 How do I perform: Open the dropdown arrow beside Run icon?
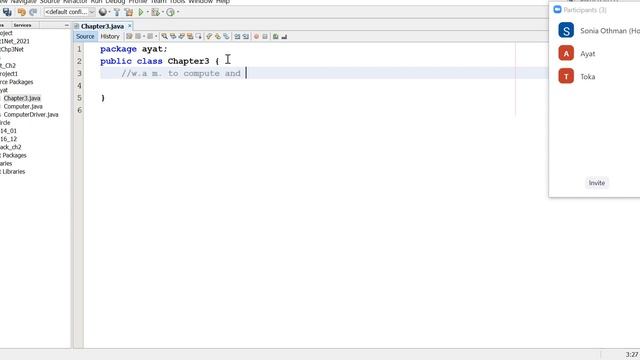tap(148, 12)
